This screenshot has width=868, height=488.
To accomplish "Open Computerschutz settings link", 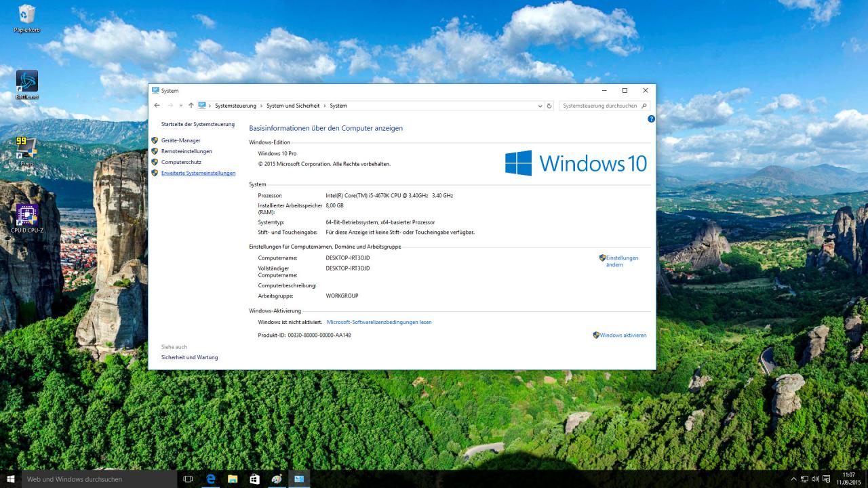I will pyautogui.click(x=181, y=162).
